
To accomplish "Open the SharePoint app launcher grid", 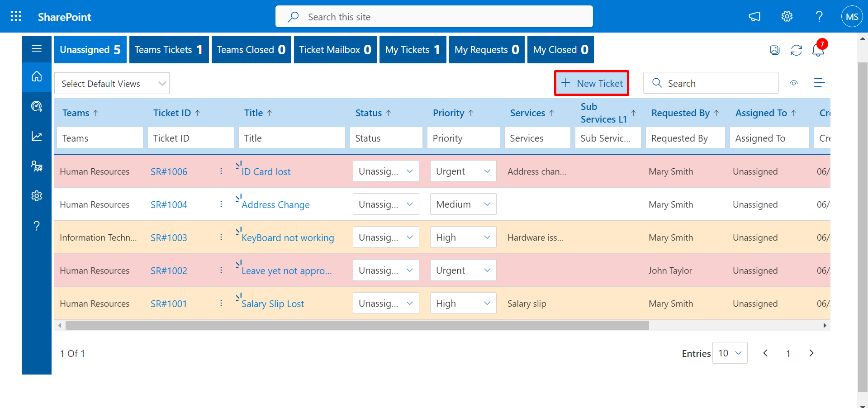I will click(x=16, y=17).
